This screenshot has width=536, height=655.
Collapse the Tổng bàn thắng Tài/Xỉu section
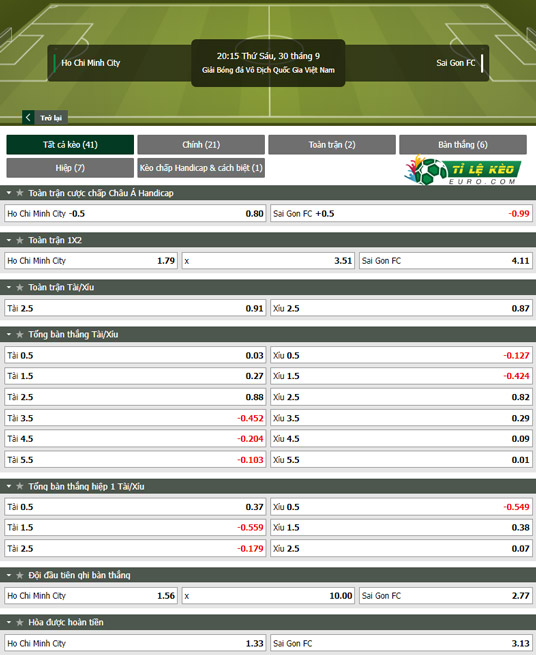click(x=9, y=335)
